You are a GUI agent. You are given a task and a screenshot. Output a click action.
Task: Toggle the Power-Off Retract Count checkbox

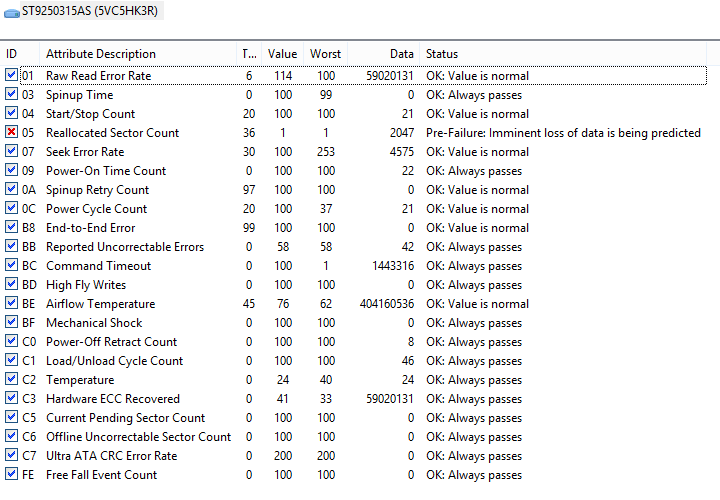[11, 341]
